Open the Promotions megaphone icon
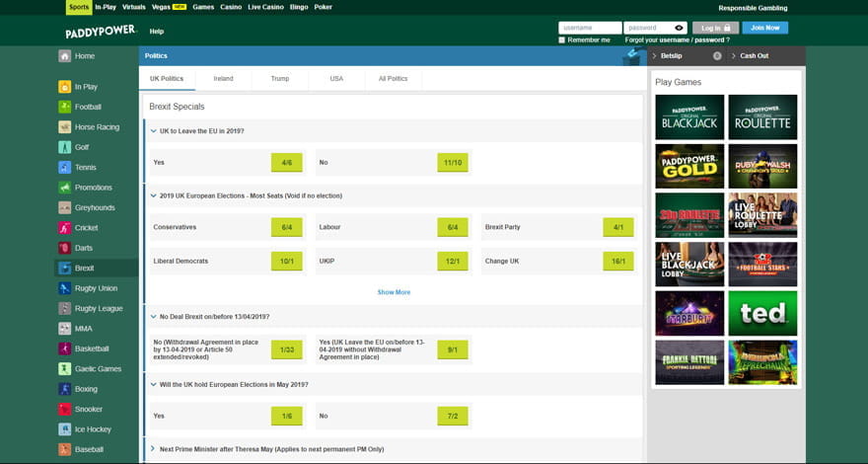The width and height of the screenshot is (868, 464). tap(65, 188)
